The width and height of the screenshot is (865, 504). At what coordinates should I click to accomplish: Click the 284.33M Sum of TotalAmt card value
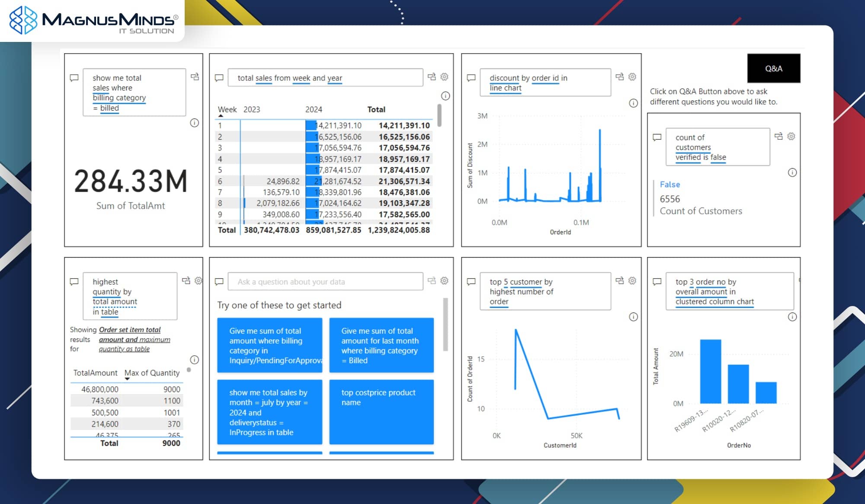pyautogui.click(x=131, y=181)
